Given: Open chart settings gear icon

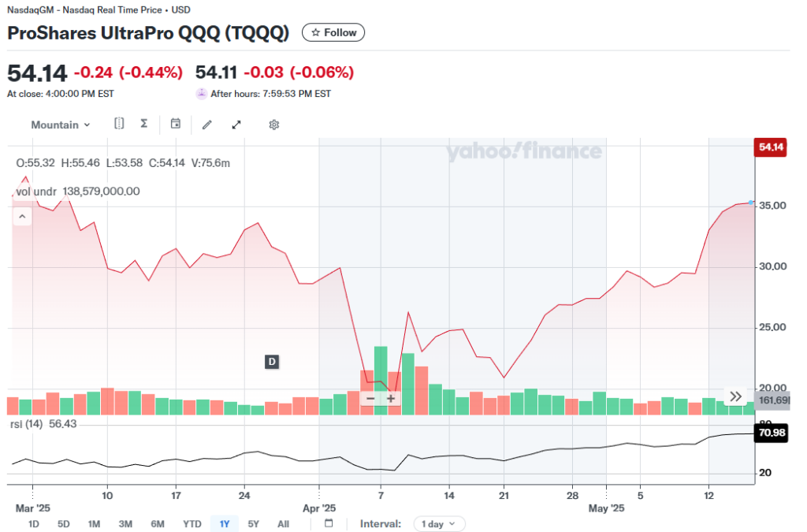Looking at the screenshot, I should point(274,125).
